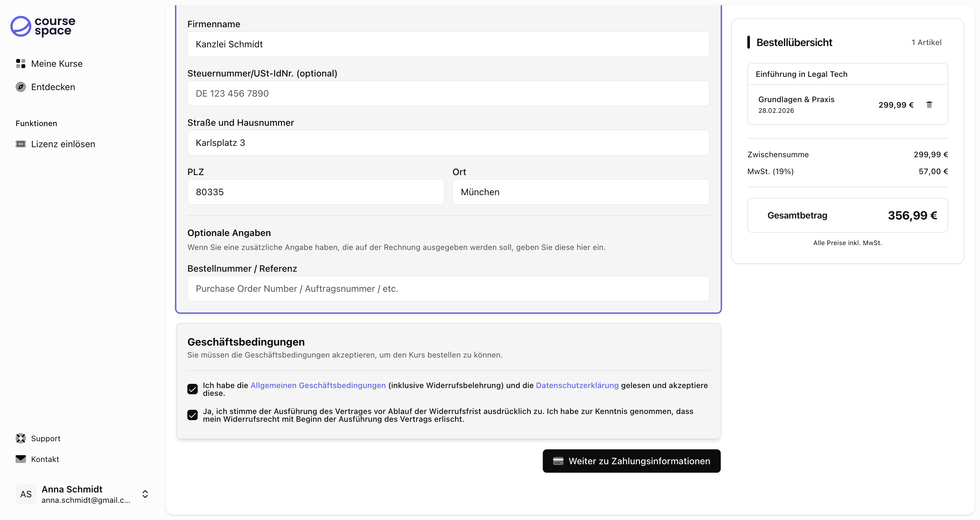Click the course space logo
980x520 pixels.
42,26
